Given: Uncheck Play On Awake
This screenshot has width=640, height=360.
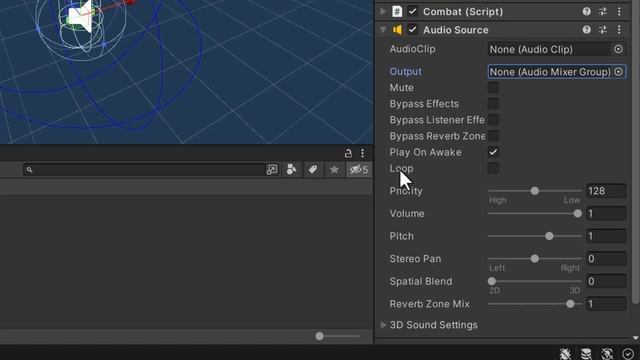Looking at the screenshot, I should pyautogui.click(x=493, y=152).
